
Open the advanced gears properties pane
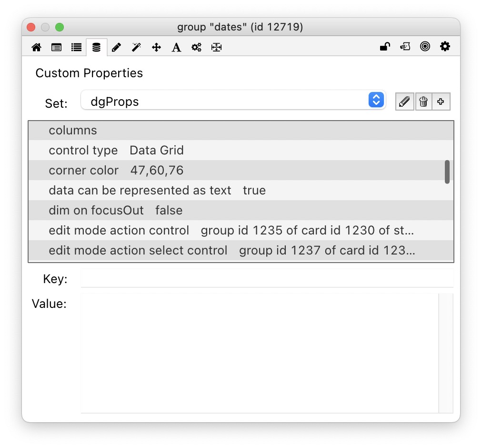click(x=196, y=47)
